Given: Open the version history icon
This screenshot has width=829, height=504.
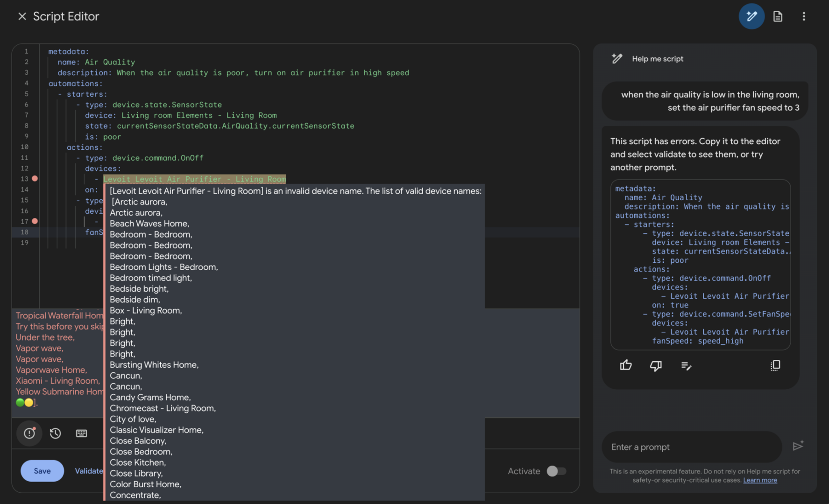Looking at the screenshot, I should tap(55, 433).
